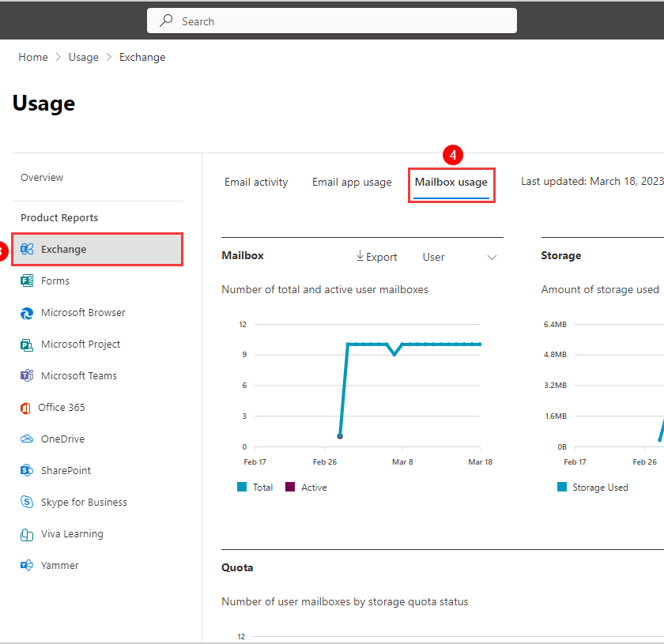Click the Microsoft Project icon
Image resolution: width=664 pixels, height=644 pixels.
pos(27,345)
